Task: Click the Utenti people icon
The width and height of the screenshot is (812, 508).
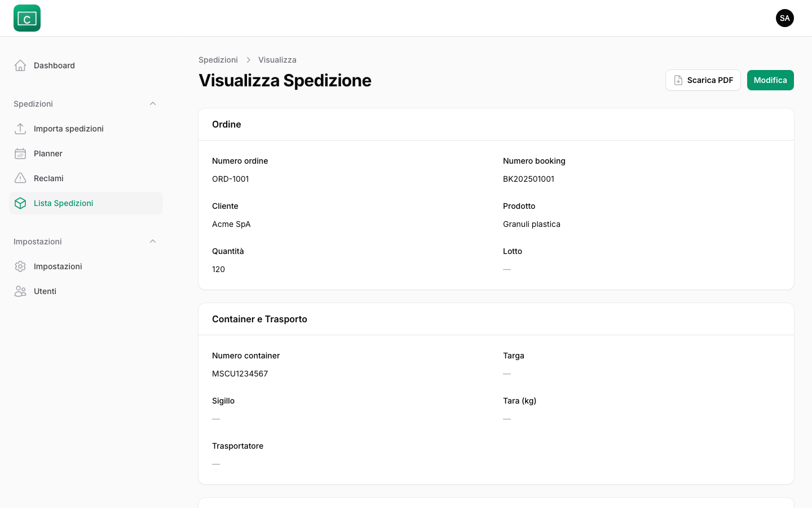Action: tap(20, 291)
